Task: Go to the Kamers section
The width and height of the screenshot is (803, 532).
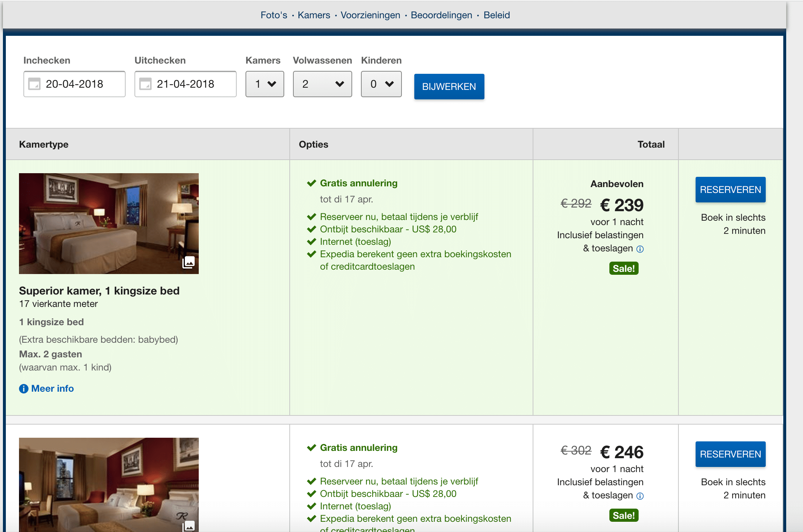Action: tap(314, 15)
